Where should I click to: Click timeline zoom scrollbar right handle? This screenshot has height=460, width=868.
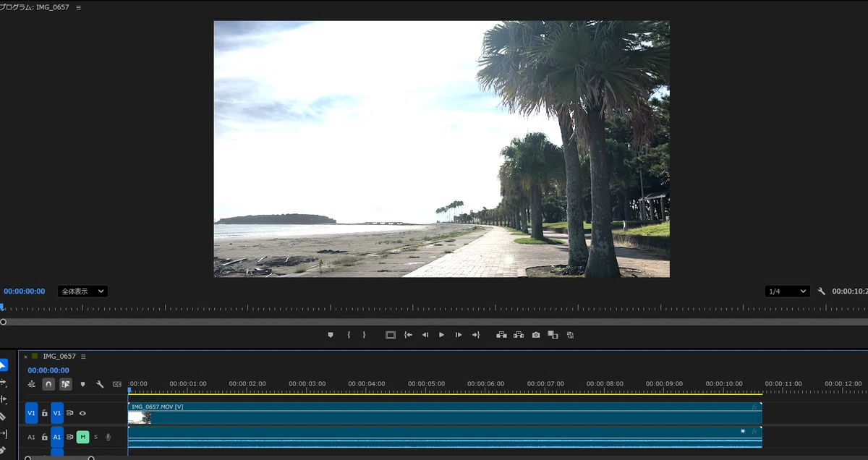coord(91,458)
